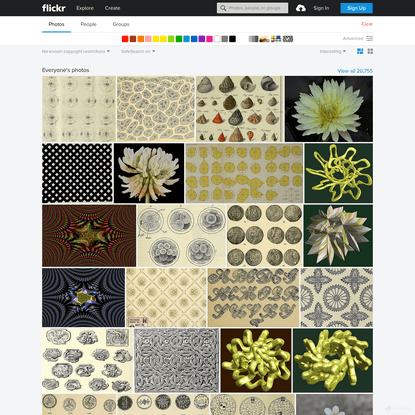Screen dimensions: 415x415
Task: Open the blue fractal pattern thumbnail
Action: coord(84,297)
